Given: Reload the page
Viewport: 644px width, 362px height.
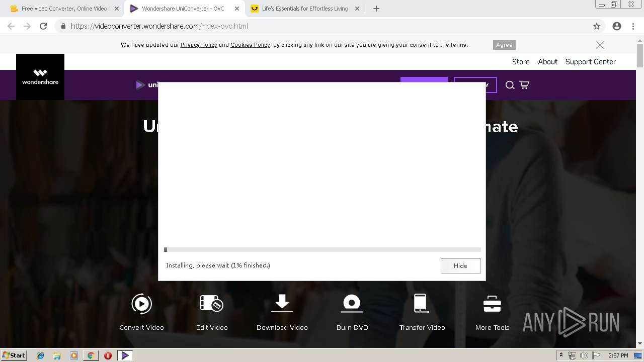Looking at the screenshot, I should pos(43,26).
